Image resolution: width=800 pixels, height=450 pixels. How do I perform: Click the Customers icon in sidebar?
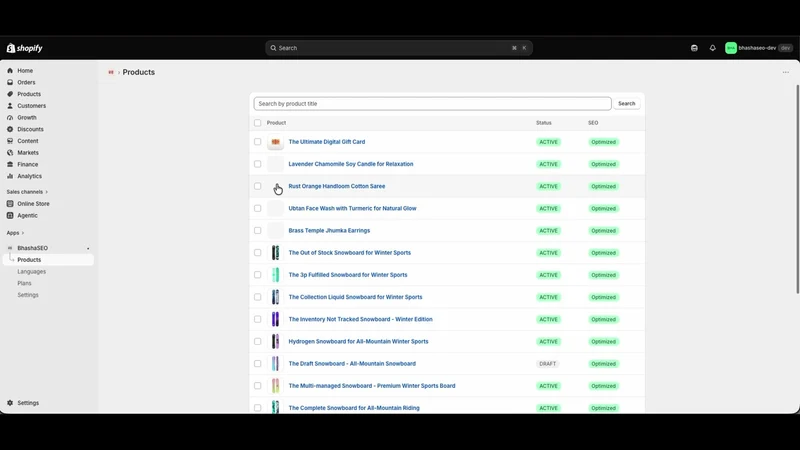(x=10, y=106)
